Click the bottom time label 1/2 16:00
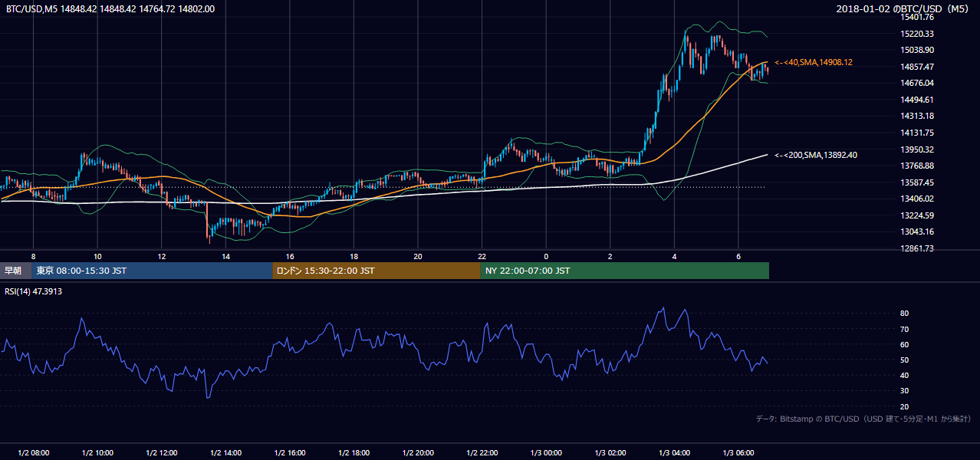This screenshot has height=460, width=980. tap(290, 453)
